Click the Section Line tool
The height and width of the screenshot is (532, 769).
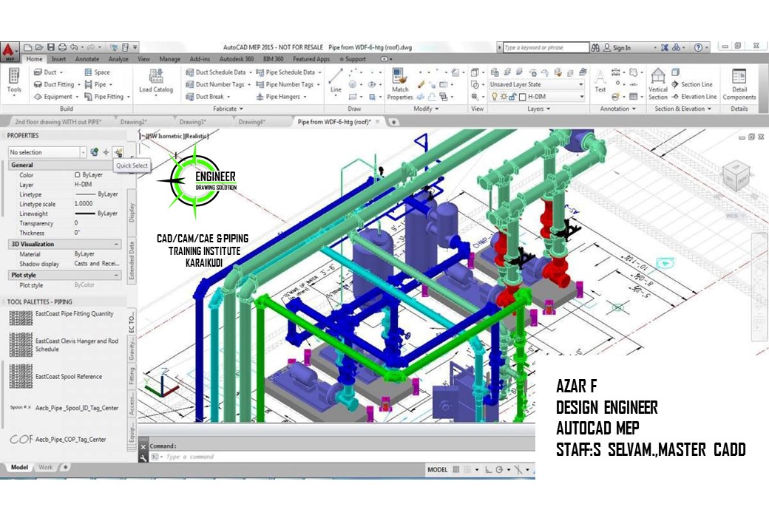(x=692, y=84)
